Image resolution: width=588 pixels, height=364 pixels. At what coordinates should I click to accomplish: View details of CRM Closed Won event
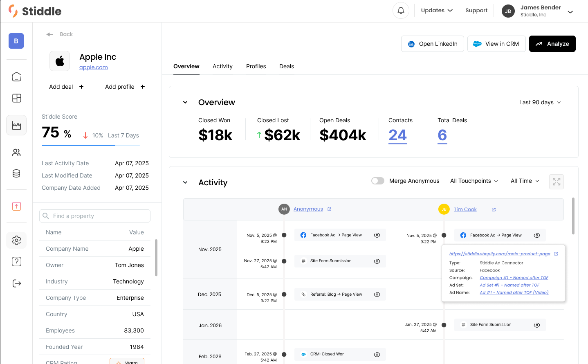tap(377, 354)
